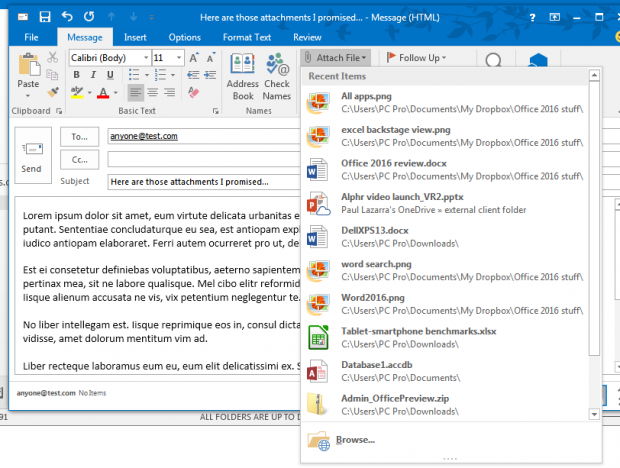Center the paragraph text
This screenshot has width=620, height=468.
click(153, 92)
